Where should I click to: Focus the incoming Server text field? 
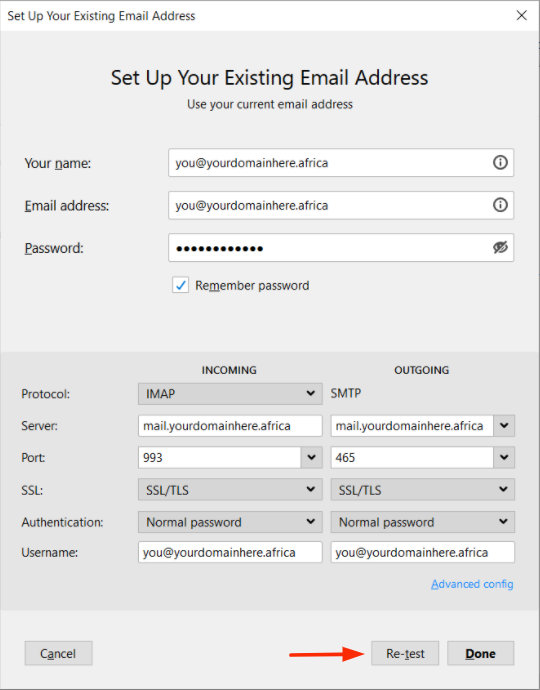coord(230,426)
